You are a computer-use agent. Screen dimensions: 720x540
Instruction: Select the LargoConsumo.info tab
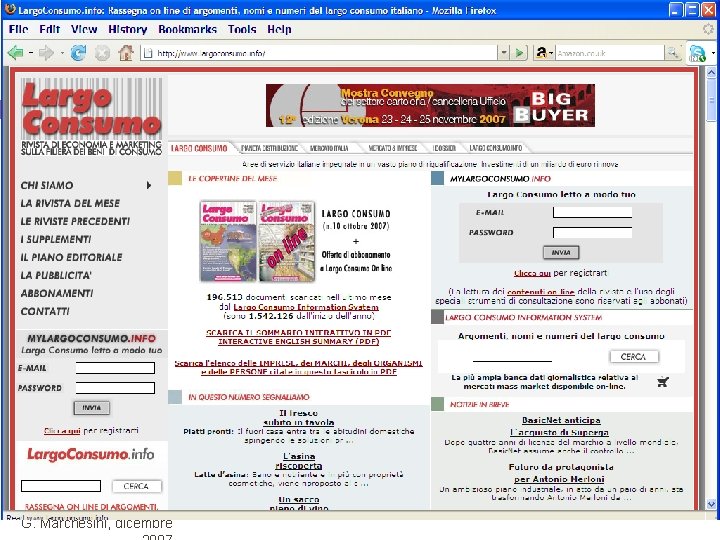(x=495, y=148)
